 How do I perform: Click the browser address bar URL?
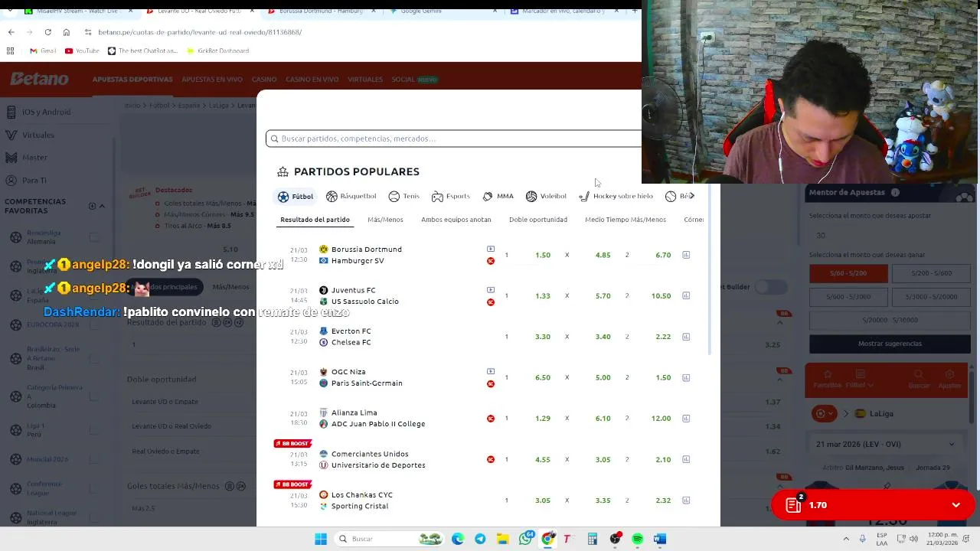[x=200, y=32]
